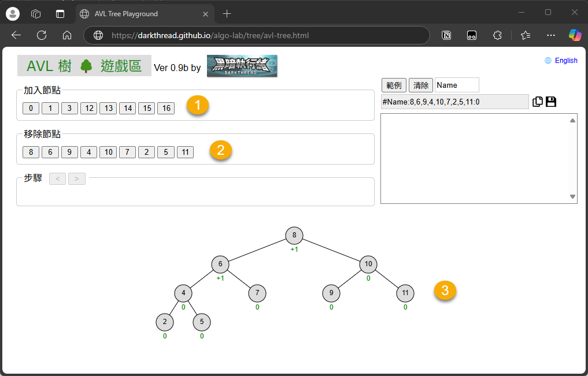Click the Copilot icon in toolbar
588x376 pixels.
pyautogui.click(x=575, y=35)
